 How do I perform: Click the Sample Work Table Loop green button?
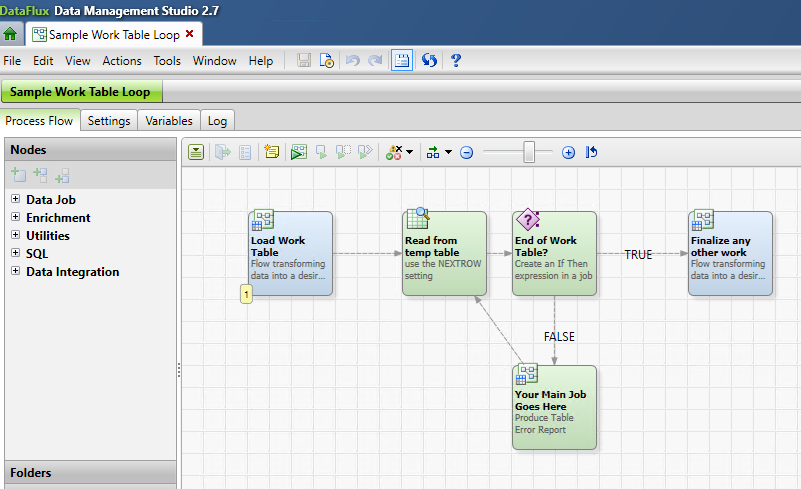click(x=81, y=92)
